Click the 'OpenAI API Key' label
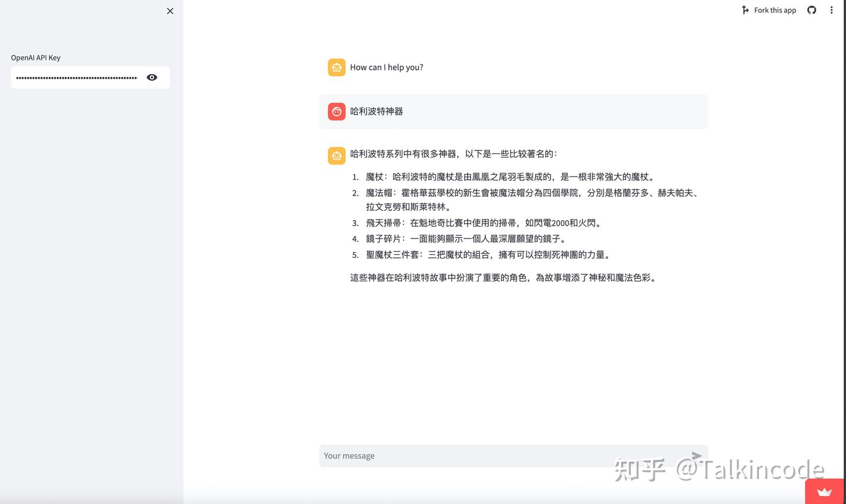Screen dimensions: 846x504 (x=36, y=58)
